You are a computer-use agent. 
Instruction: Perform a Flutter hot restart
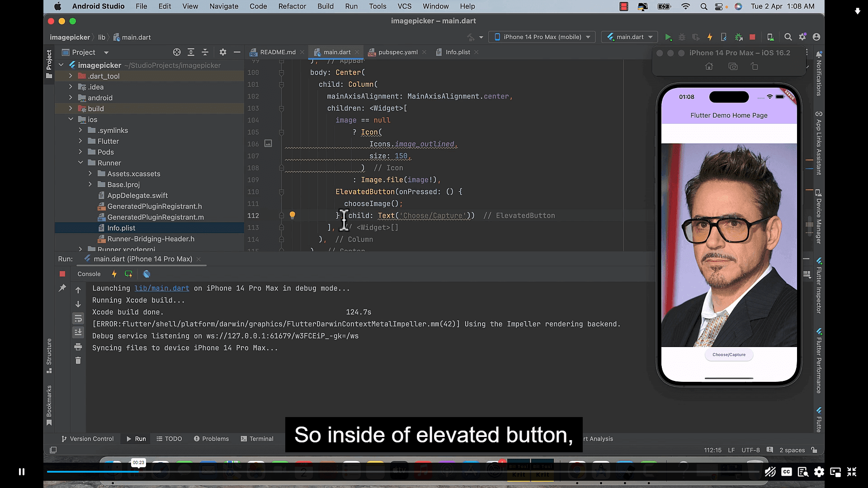click(128, 274)
